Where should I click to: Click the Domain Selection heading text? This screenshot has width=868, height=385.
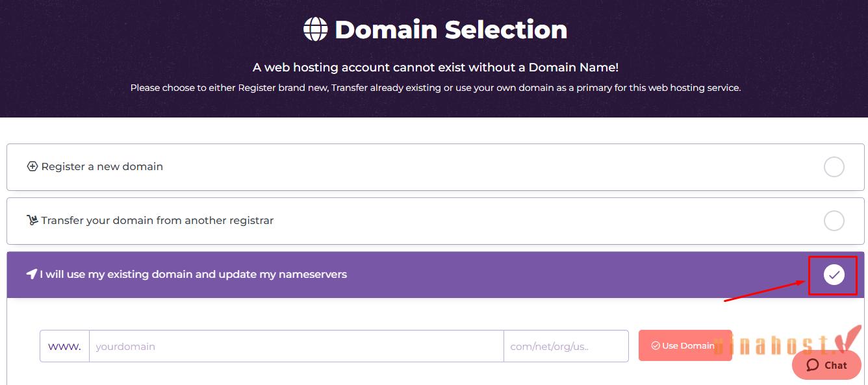451,29
